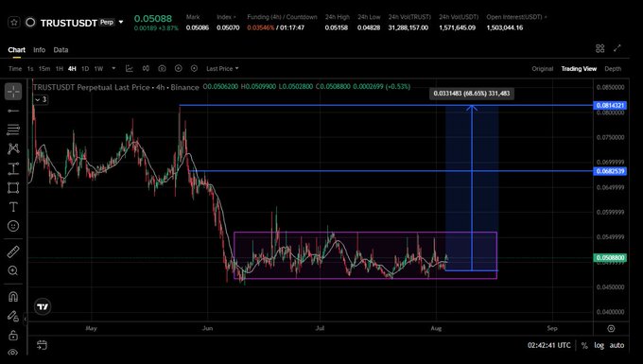This screenshot has width=643, height=364.
Task: Expand the additional time intervals dropdown
Action: point(113,68)
